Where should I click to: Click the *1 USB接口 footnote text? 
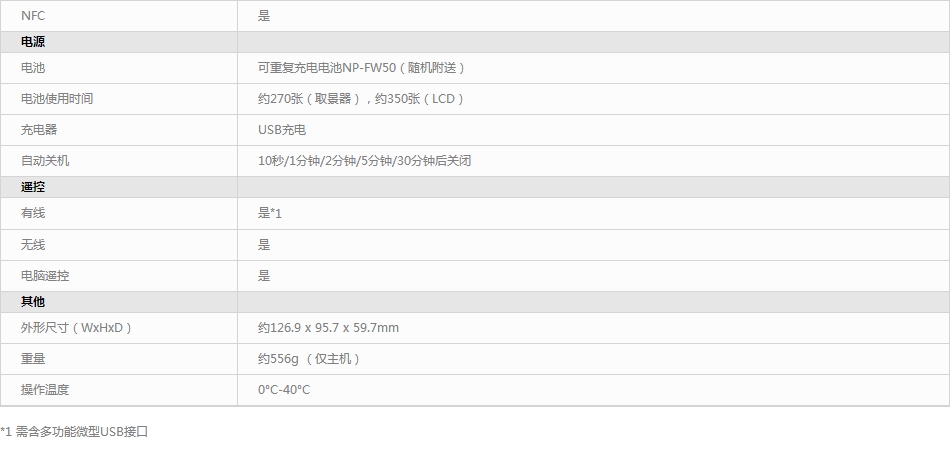(75, 432)
